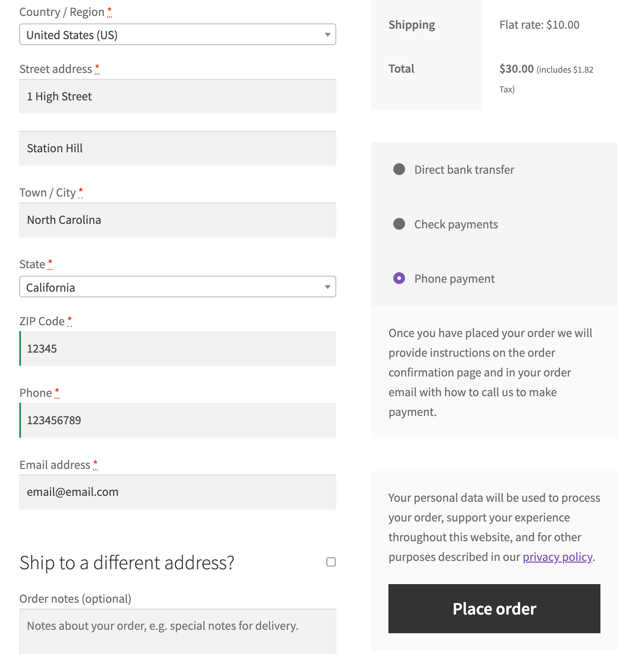Viewport: 644px width, 654px height.
Task: Click the Street address field
Action: [x=177, y=97]
